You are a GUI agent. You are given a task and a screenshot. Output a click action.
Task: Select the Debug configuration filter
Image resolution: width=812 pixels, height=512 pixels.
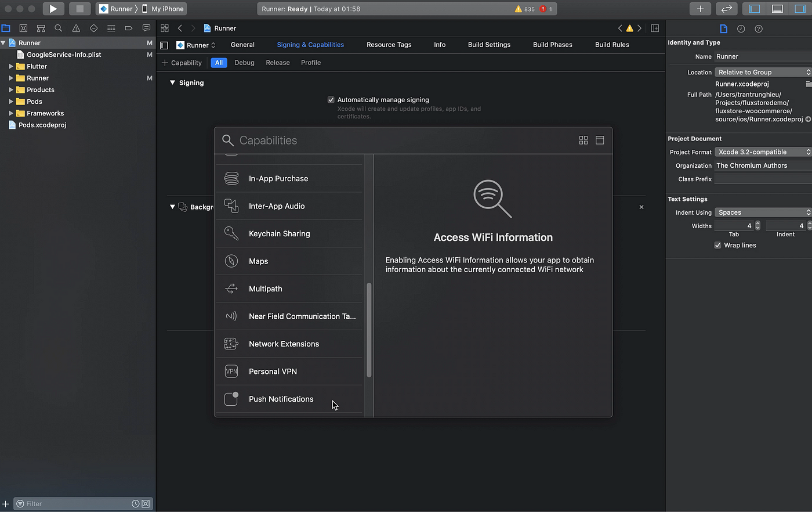[x=244, y=63]
